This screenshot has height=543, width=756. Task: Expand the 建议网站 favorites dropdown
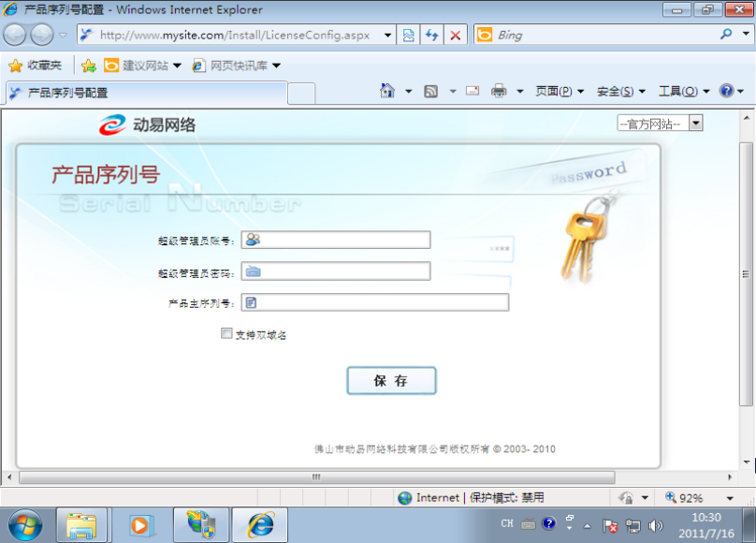click(x=177, y=66)
